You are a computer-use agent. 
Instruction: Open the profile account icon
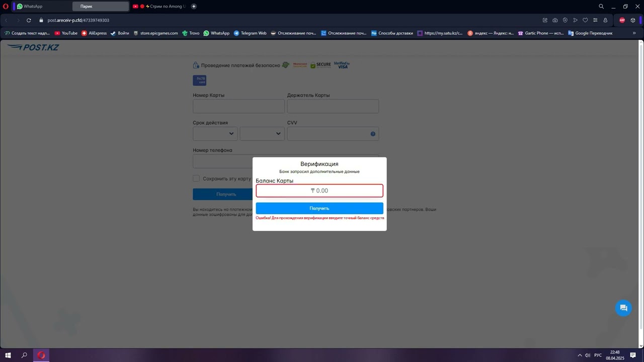coord(605,20)
